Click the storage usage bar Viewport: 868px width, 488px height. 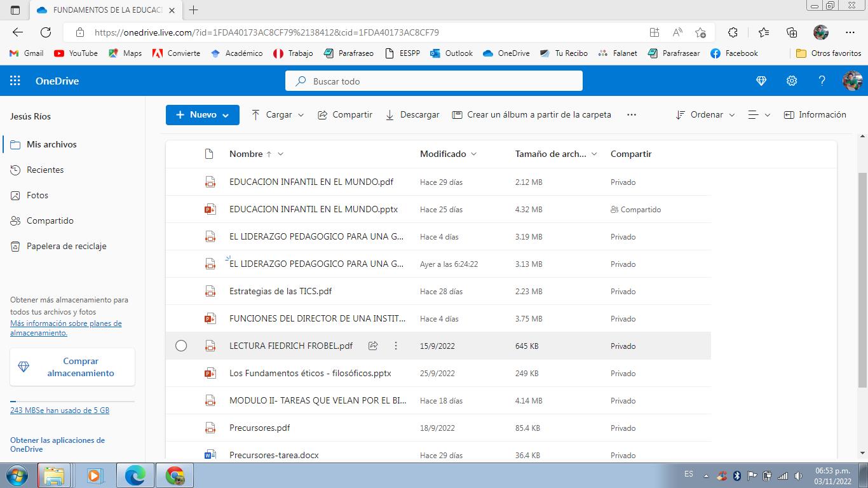point(72,402)
